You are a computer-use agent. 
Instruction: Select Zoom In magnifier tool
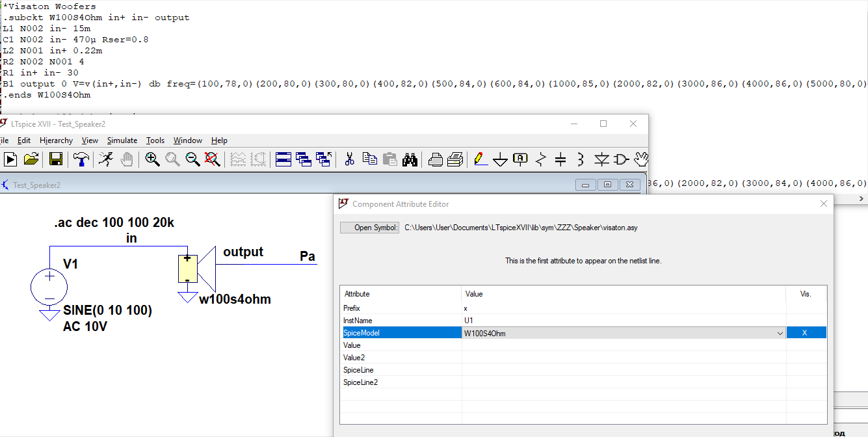pos(153,159)
